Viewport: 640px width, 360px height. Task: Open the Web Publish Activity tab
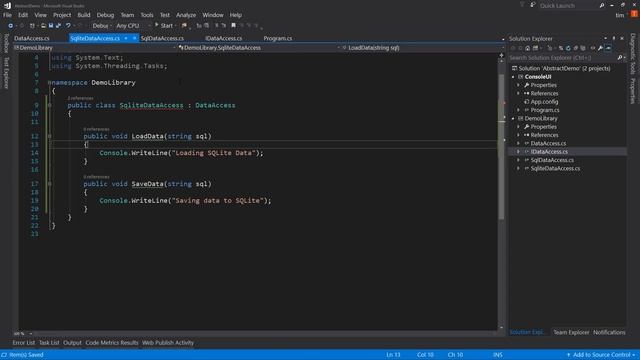point(168,343)
